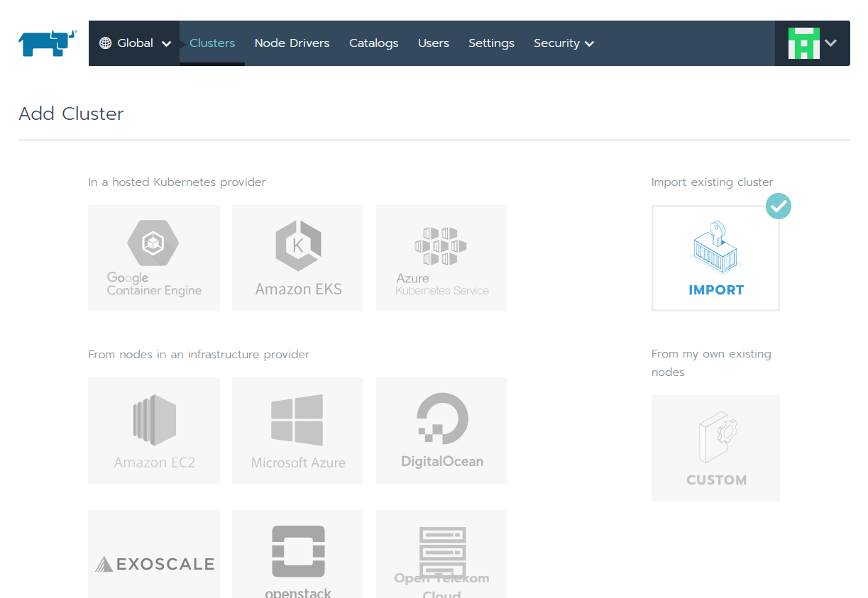The width and height of the screenshot is (868, 598).
Task: Go to the Catalogs tab
Action: click(373, 43)
